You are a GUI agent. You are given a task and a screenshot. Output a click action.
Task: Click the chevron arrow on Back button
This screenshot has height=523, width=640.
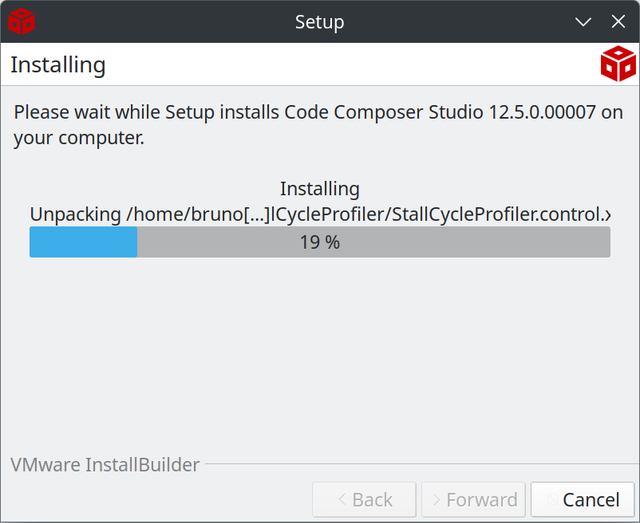pyautogui.click(x=342, y=499)
